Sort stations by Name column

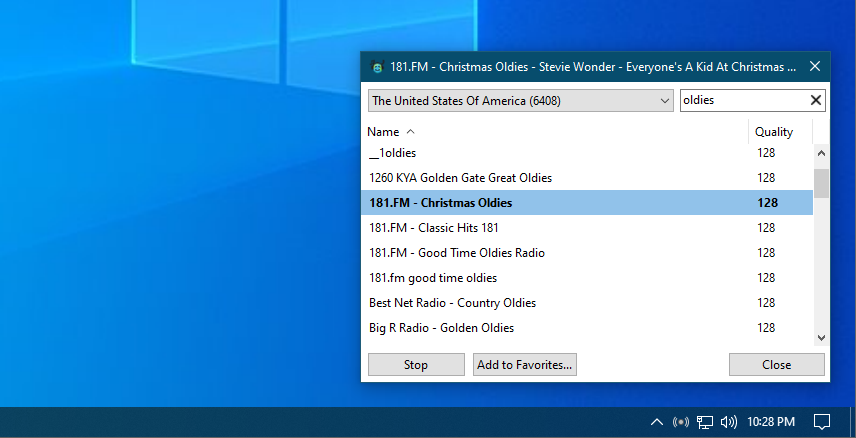[x=556, y=132]
